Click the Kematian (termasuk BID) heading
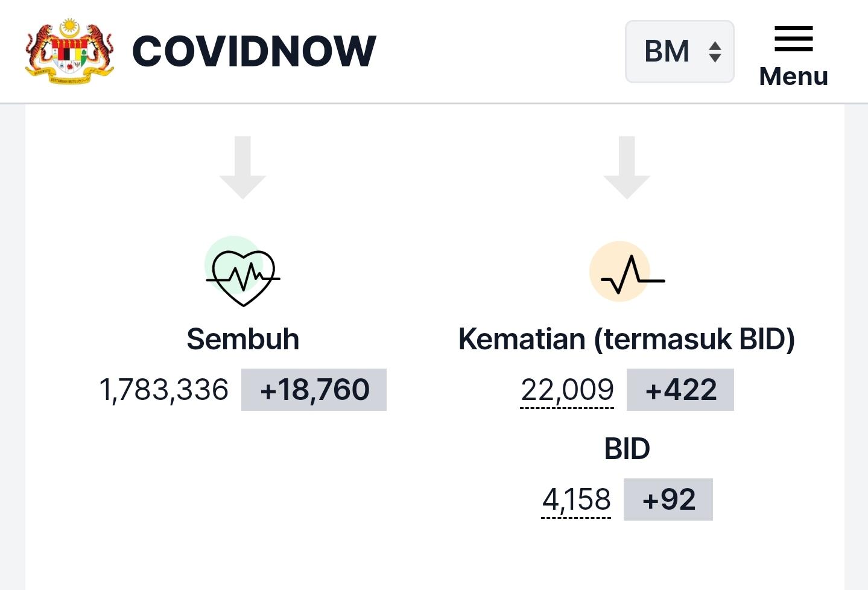This screenshot has width=868, height=590. pos(627,339)
